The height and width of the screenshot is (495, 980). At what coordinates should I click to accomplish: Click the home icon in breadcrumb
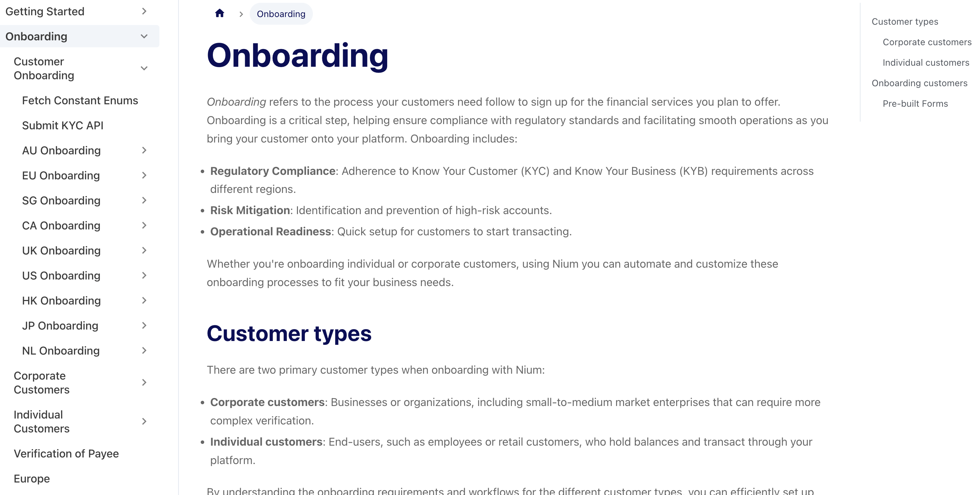219,14
